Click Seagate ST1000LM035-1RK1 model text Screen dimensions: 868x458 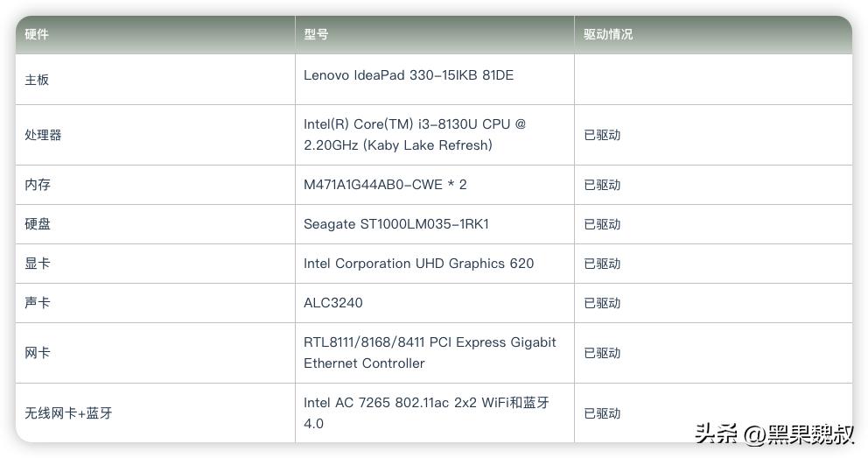click(396, 224)
